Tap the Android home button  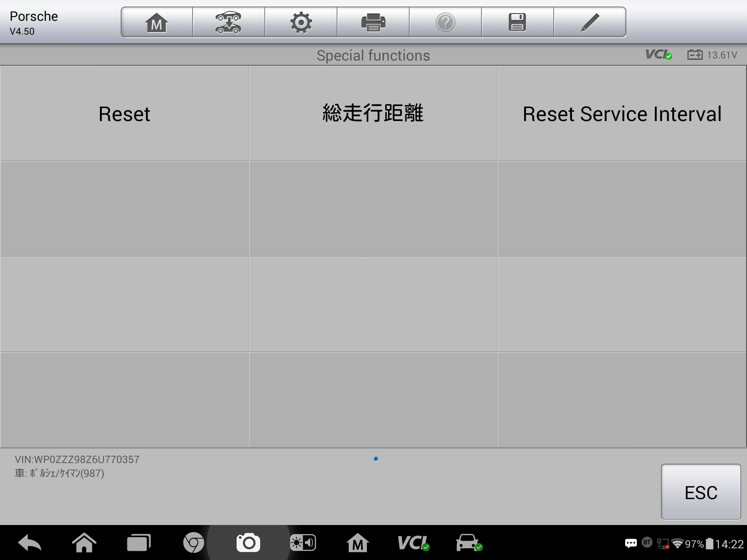[84, 543]
